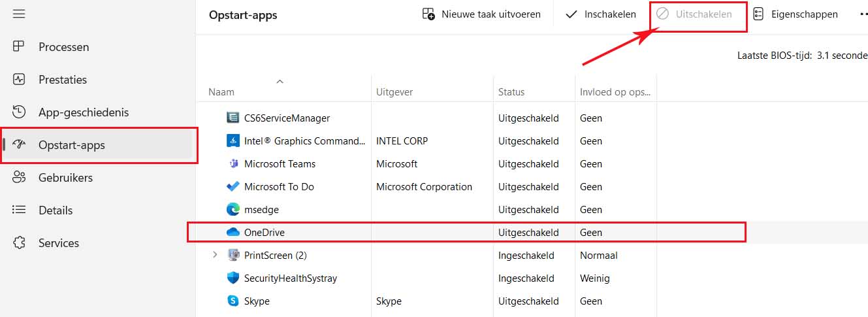Click the OneDrive cloud icon

[233, 232]
